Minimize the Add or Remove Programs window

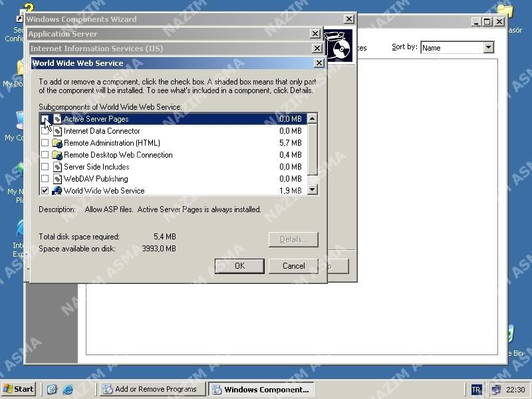[x=476, y=22]
